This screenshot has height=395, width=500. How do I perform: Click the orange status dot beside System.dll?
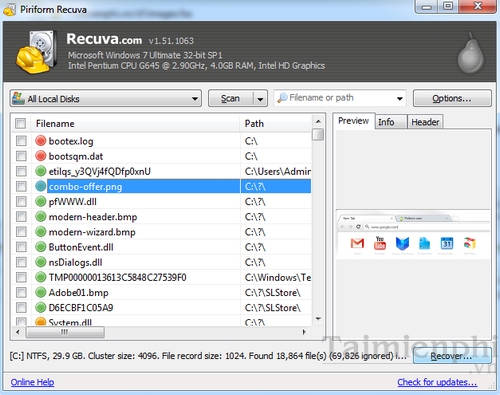40,322
